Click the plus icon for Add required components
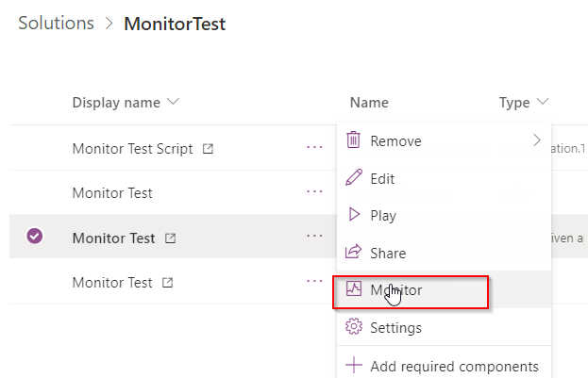 tap(354, 365)
